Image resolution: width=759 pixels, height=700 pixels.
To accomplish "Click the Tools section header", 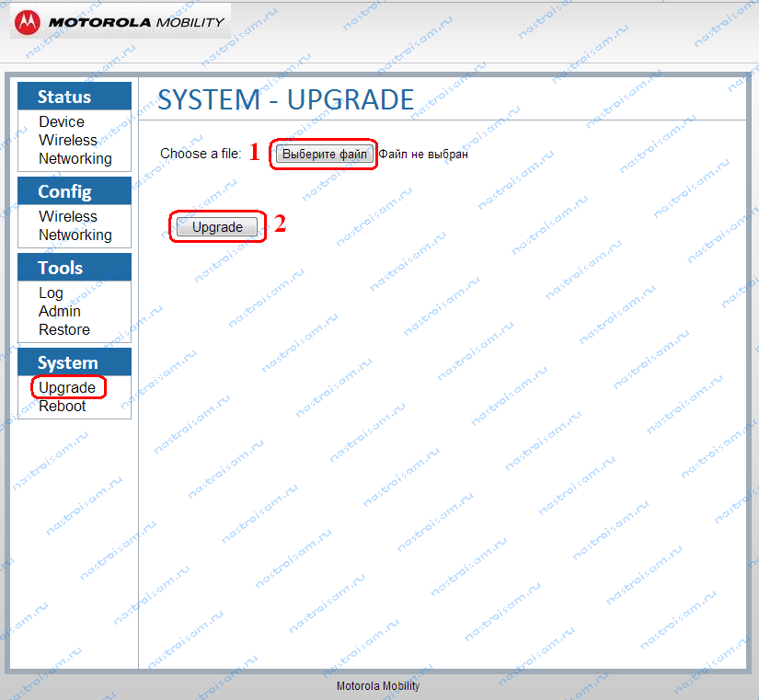I will (x=61, y=268).
